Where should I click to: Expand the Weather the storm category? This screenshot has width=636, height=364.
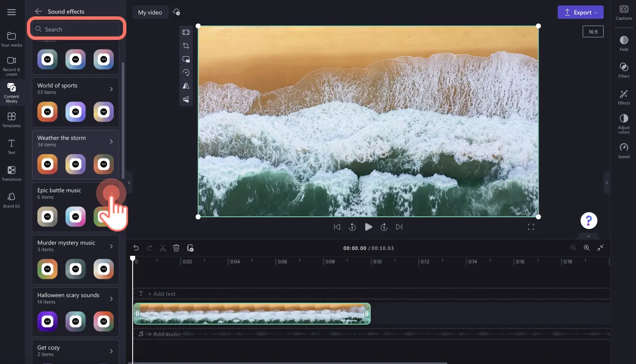(x=76, y=141)
